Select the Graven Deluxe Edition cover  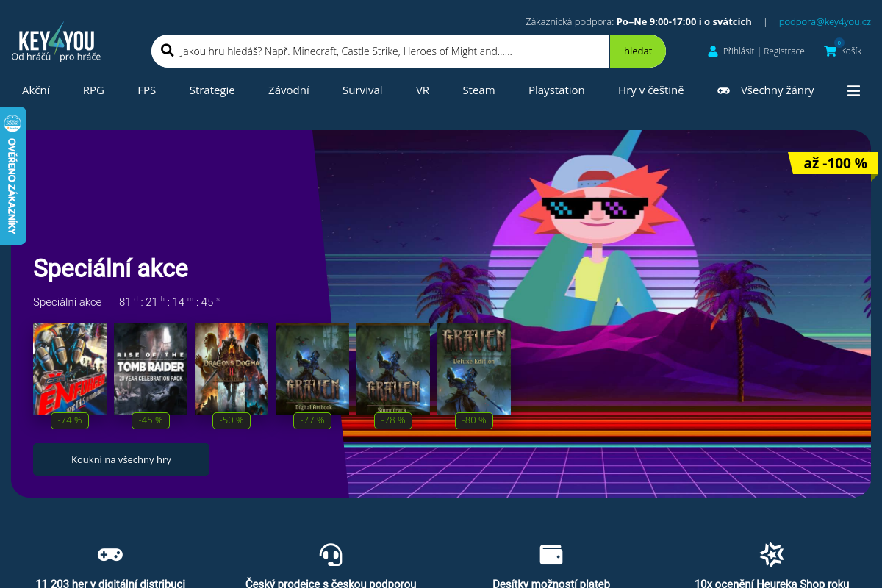coord(474,369)
